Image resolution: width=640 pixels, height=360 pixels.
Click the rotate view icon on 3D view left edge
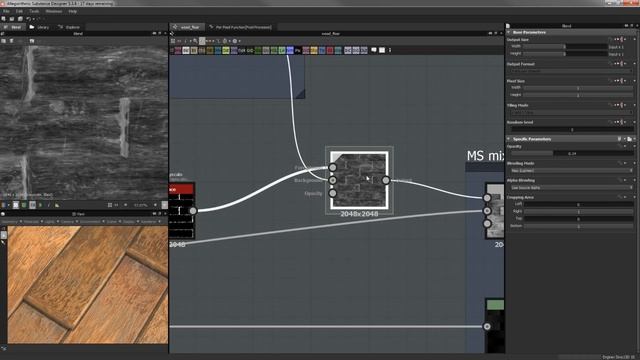pyautogui.click(x=4, y=236)
